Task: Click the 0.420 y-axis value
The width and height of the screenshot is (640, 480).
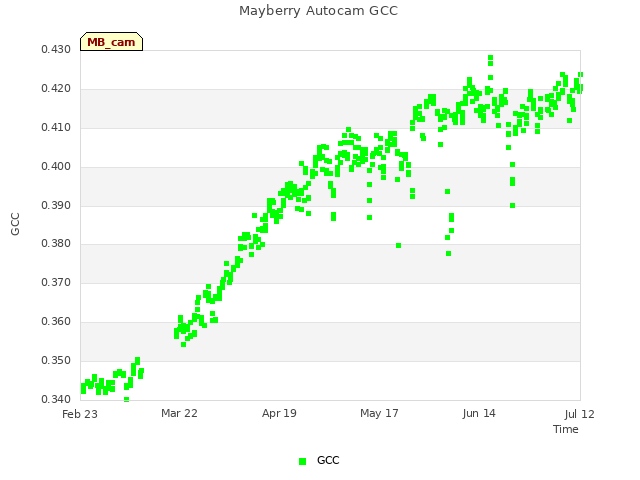Action: pos(56,89)
